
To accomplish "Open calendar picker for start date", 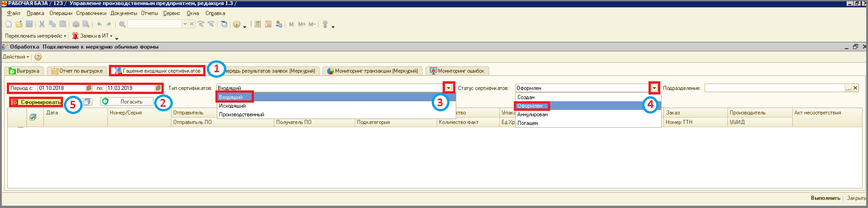I will 89,88.
